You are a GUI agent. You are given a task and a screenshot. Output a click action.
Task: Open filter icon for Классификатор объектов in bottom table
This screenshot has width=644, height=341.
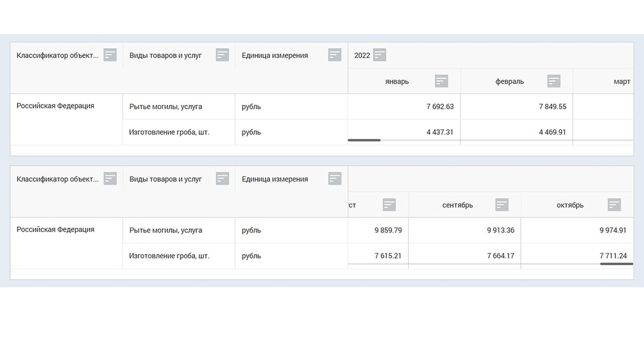(x=110, y=179)
